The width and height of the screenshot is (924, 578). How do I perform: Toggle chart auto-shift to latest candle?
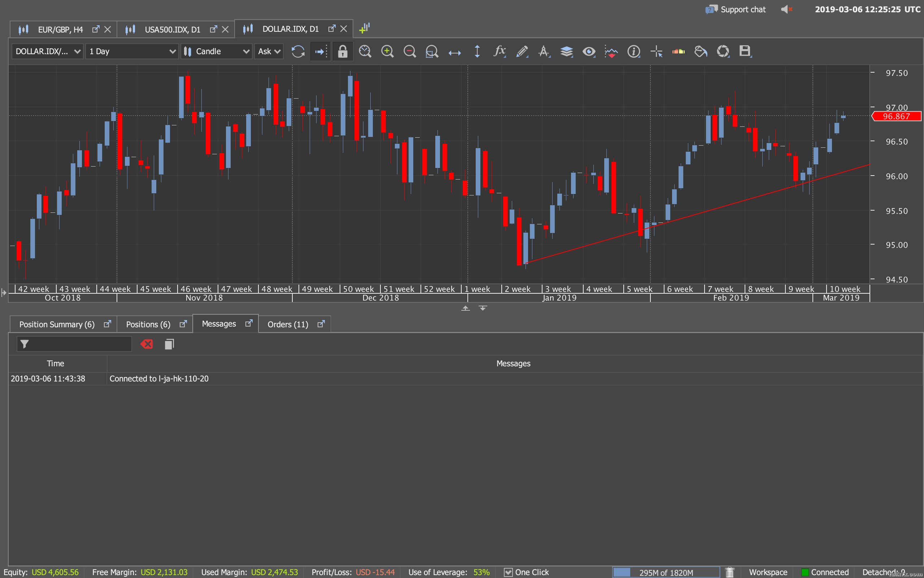tap(321, 51)
